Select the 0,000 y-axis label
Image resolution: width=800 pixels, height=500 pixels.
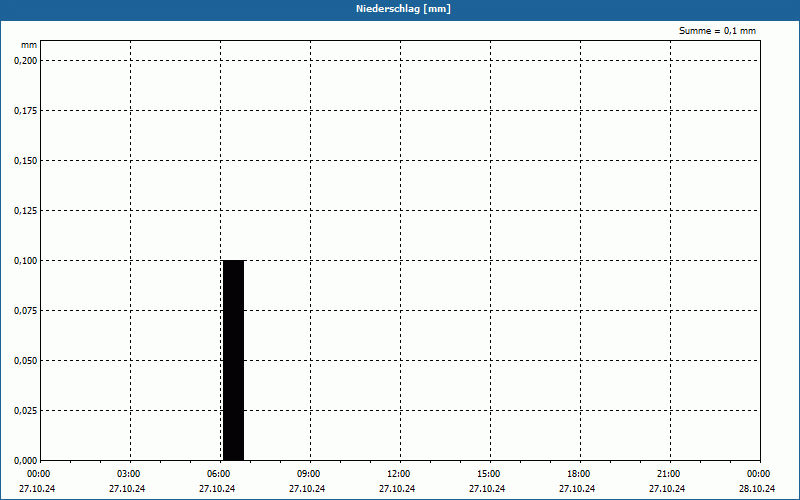click(x=25, y=460)
